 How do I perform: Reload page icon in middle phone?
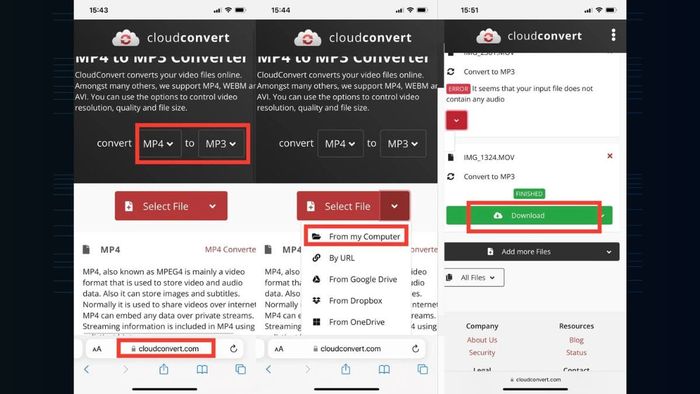(416, 348)
